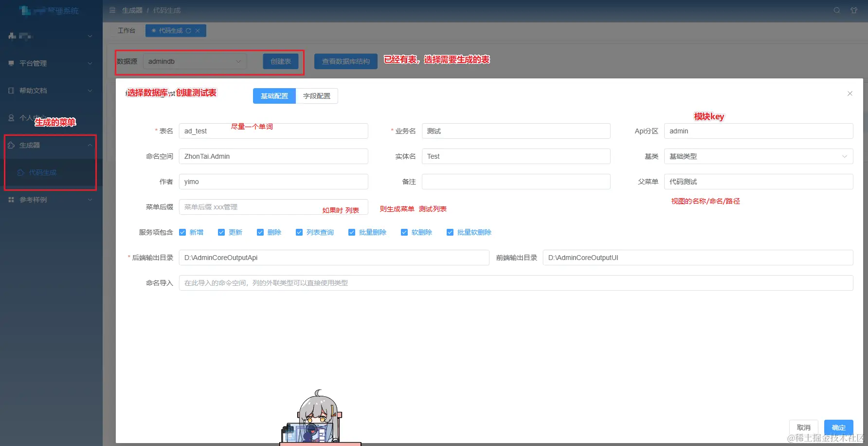Click the 业务名 input field
This screenshot has height=446, width=868.
pos(516,131)
